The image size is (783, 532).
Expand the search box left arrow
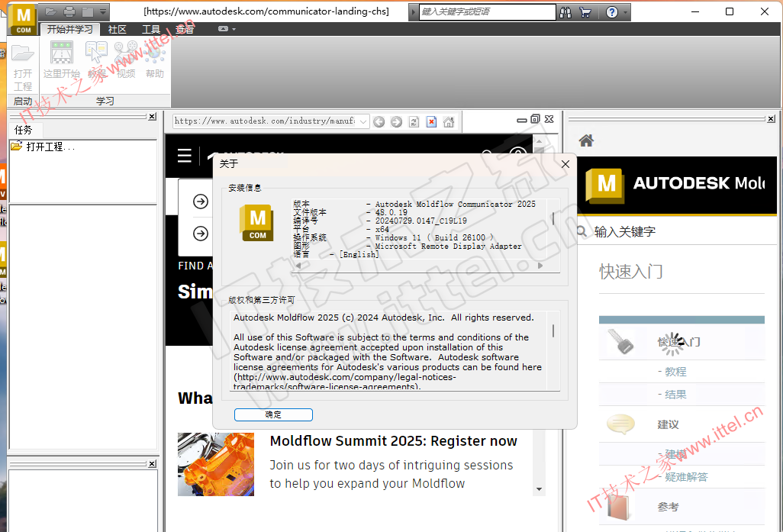tap(414, 12)
